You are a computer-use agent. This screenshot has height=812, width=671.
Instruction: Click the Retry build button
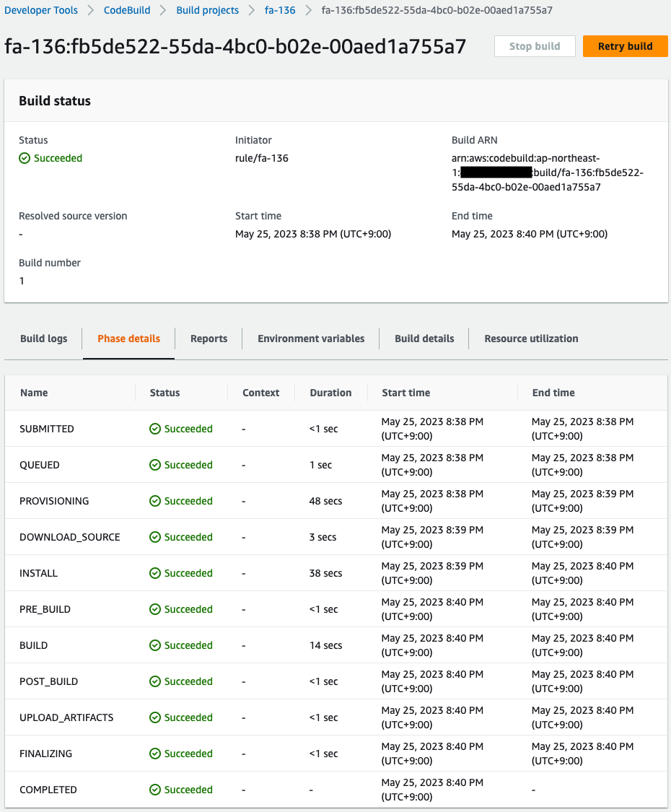tap(625, 46)
